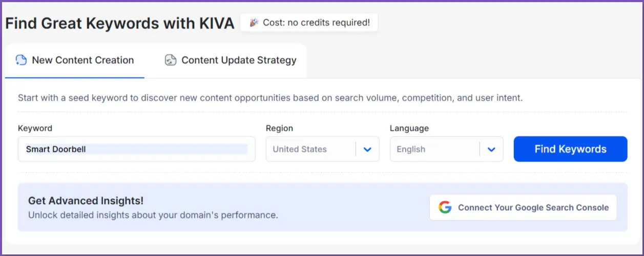The height and width of the screenshot is (256, 644).
Task: Click the party popper icon in cost badge
Action: (254, 23)
